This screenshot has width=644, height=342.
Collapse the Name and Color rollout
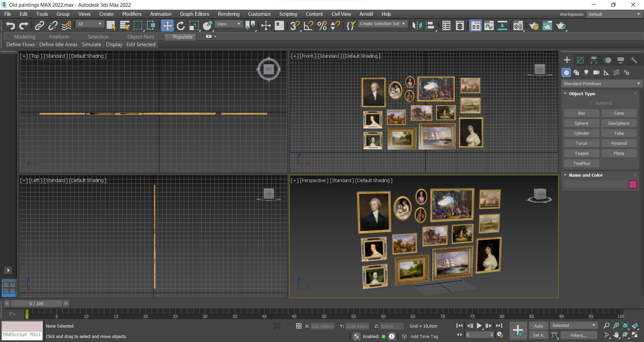click(565, 175)
